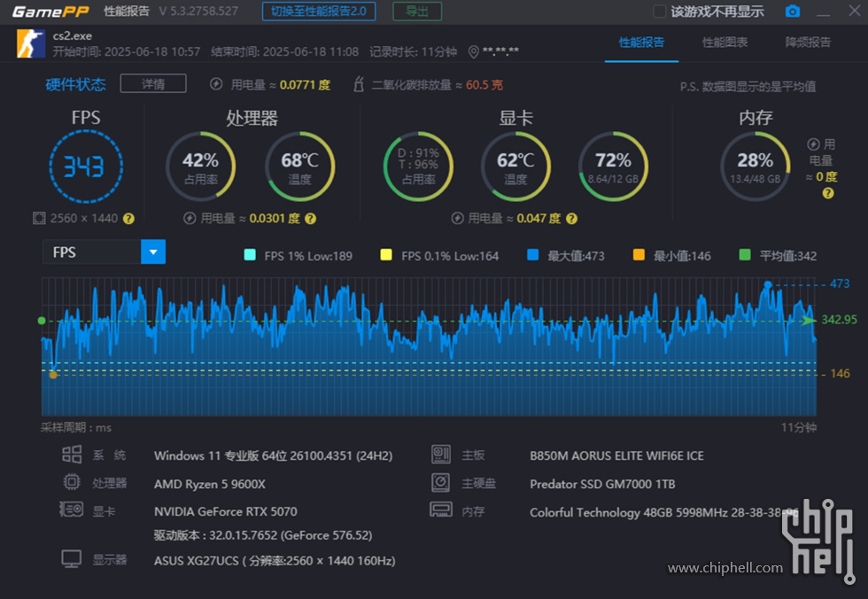Open help icon next to 0.0301 度
This screenshot has width=868, height=599.
pyautogui.click(x=311, y=219)
